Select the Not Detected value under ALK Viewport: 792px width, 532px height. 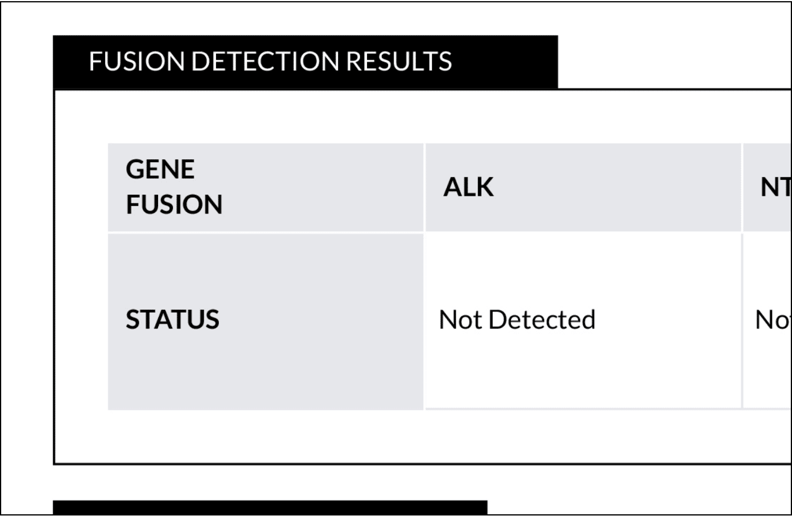tap(517, 320)
